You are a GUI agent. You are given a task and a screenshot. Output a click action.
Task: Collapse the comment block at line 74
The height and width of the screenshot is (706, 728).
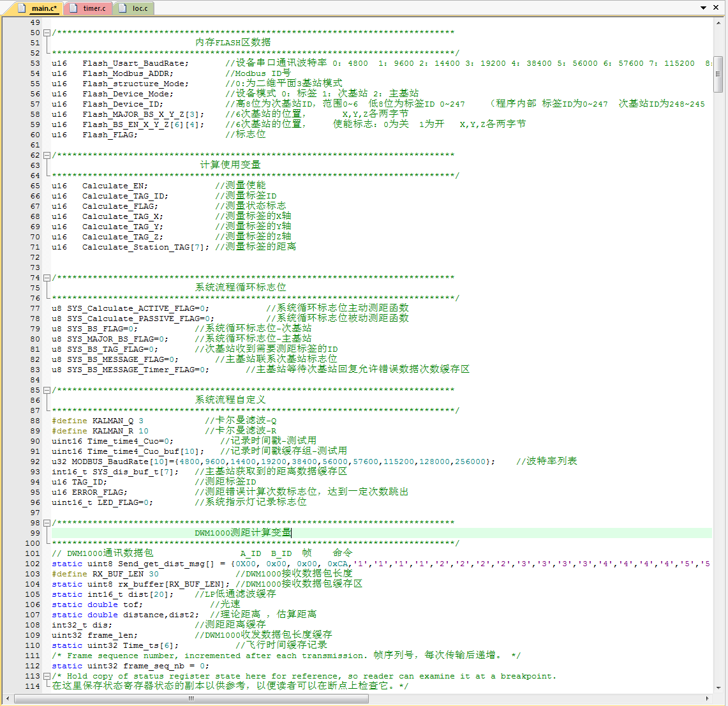[47, 278]
